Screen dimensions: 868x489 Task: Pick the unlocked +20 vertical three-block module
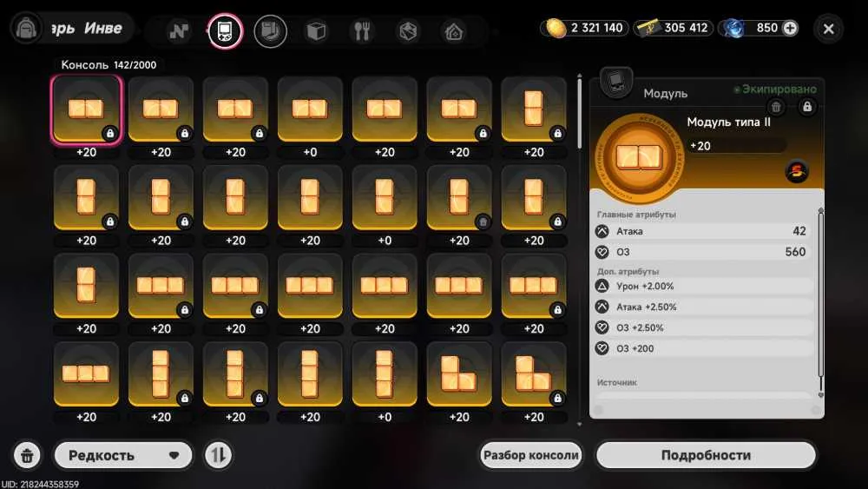310,373
